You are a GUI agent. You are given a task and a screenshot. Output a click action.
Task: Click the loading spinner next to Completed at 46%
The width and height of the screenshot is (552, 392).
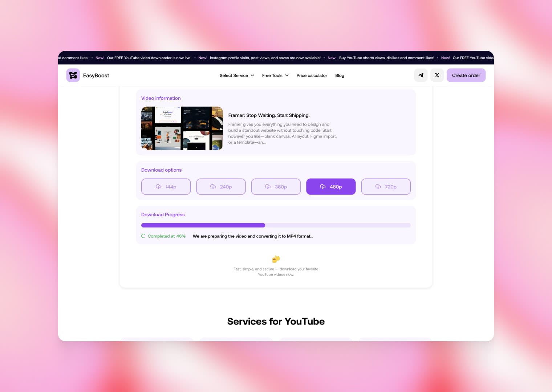143,236
